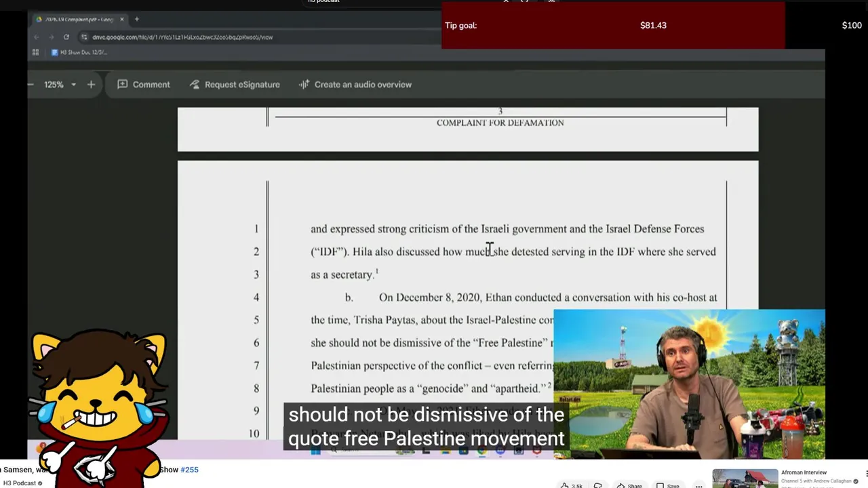The image size is (868, 488).
Task: Go forward in the browser
Action: tap(52, 37)
